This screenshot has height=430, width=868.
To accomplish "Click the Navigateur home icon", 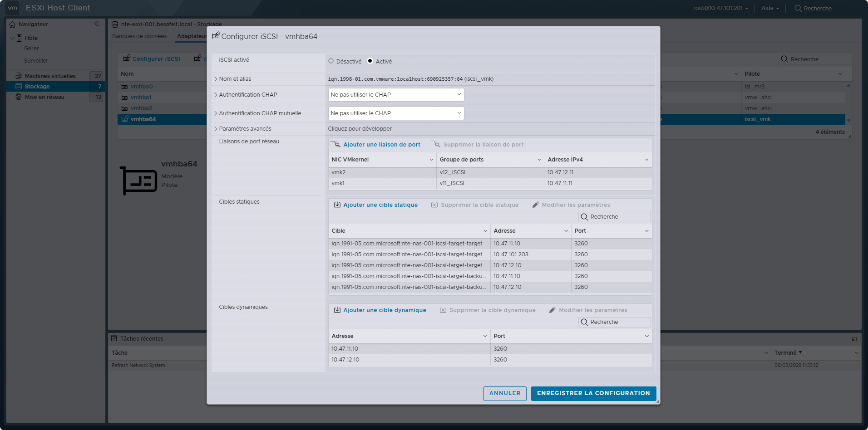I will 12,24.
